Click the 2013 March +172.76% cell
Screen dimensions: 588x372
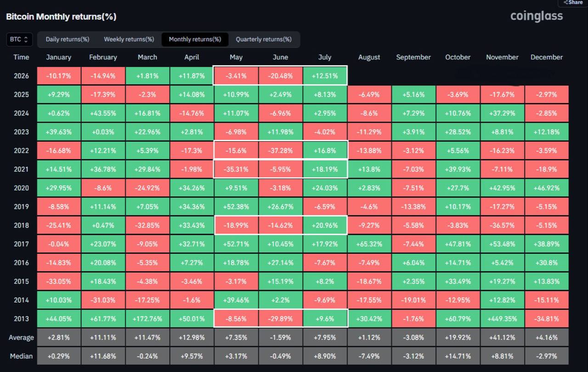click(x=147, y=319)
